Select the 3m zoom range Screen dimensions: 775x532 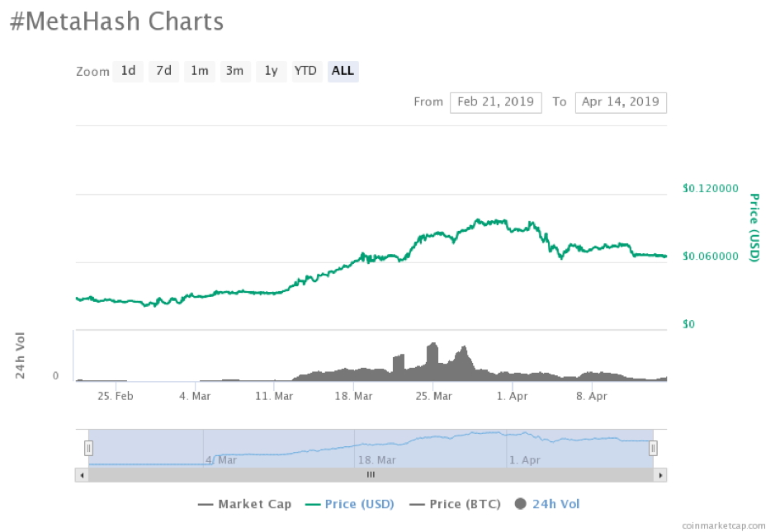point(235,71)
